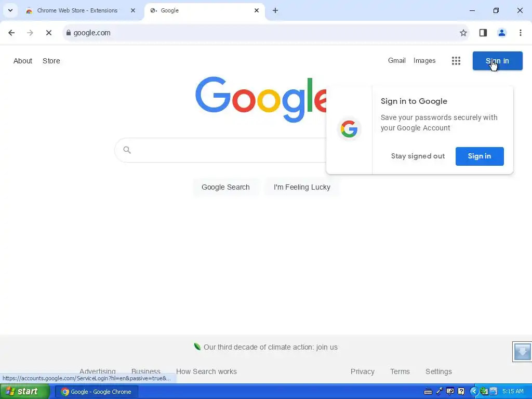The width and height of the screenshot is (532, 399).
Task: Click the Sign in button in the popup
Action: [x=480, y=156]
